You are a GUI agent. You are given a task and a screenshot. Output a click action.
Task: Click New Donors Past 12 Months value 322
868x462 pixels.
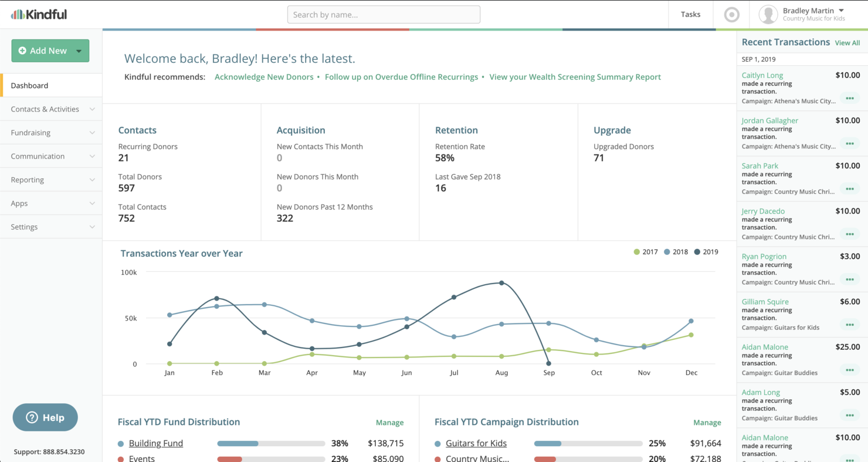pyautogui.click(x=285, y=218)
